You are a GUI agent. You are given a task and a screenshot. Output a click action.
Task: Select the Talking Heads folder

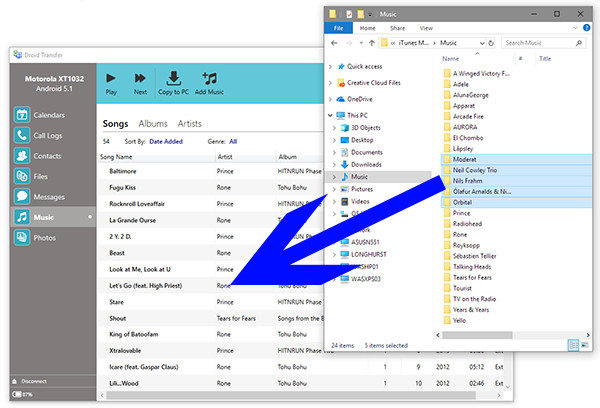[472, 267]
